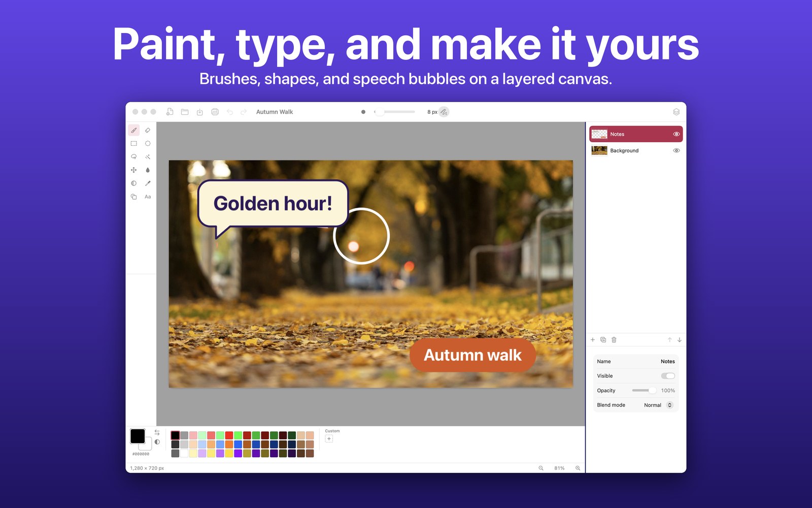Create a new document from toolbar
Screen dimensions: 812x508
170,112
